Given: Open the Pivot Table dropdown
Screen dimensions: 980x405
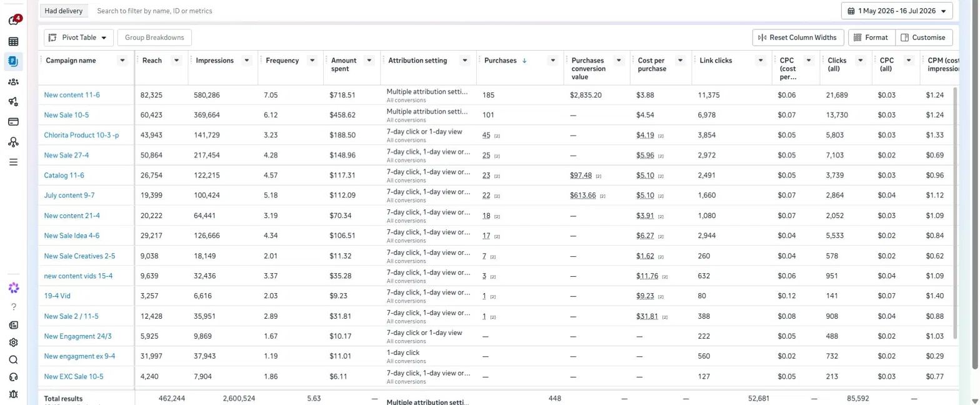Looking at the screenshot, I should pos(79,37).
